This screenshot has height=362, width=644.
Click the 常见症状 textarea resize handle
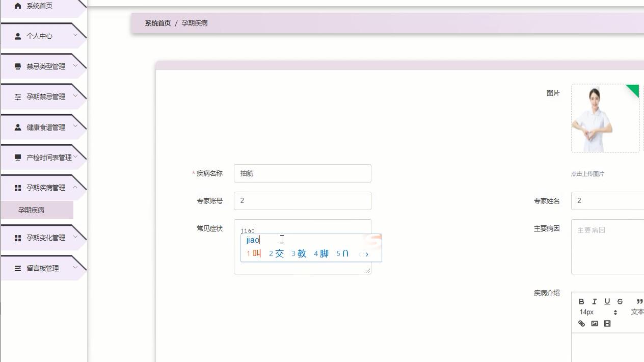tap(368, 271)
